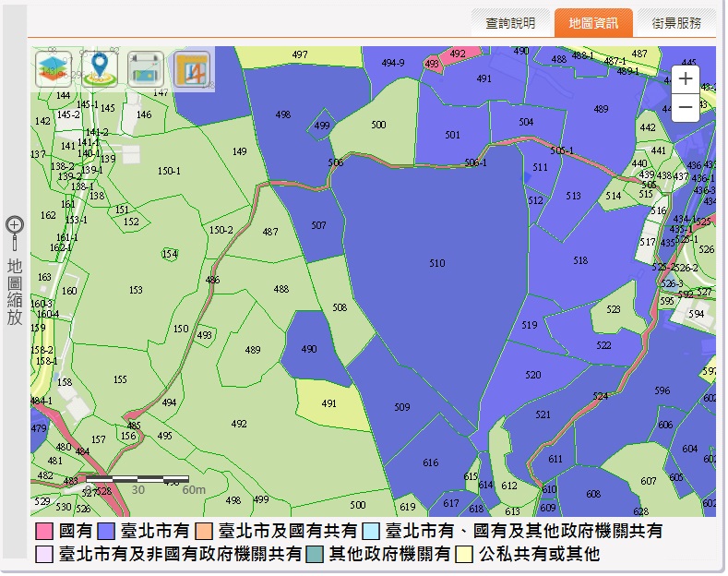The height and width of the screenshot is (576, 728).
Task: Expand the 地圖縮放 side panel
Action: click(15, 291)
